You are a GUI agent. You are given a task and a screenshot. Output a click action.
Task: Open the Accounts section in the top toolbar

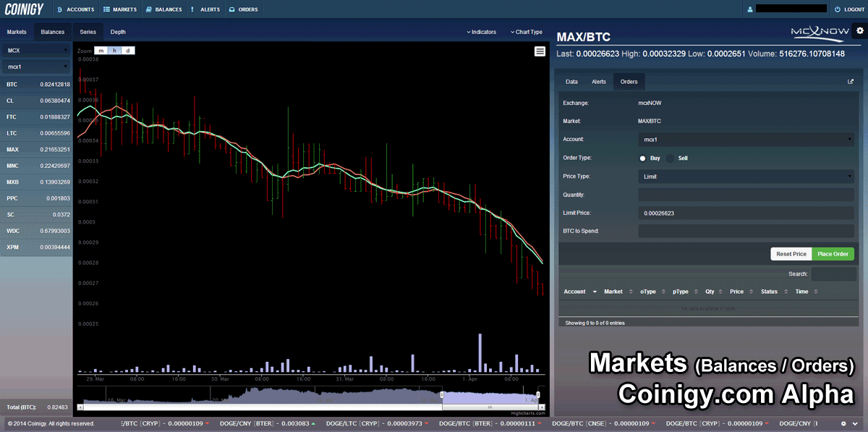75,9
